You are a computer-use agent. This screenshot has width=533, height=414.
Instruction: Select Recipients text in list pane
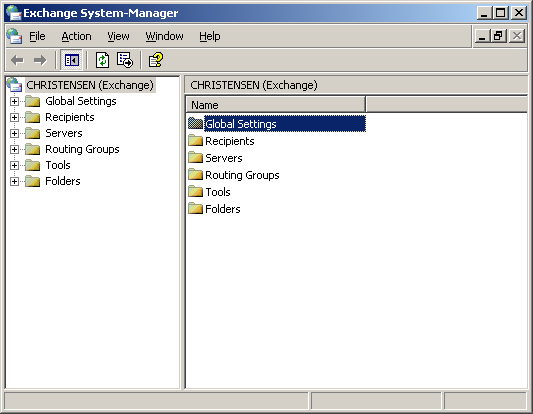[230, 141]
